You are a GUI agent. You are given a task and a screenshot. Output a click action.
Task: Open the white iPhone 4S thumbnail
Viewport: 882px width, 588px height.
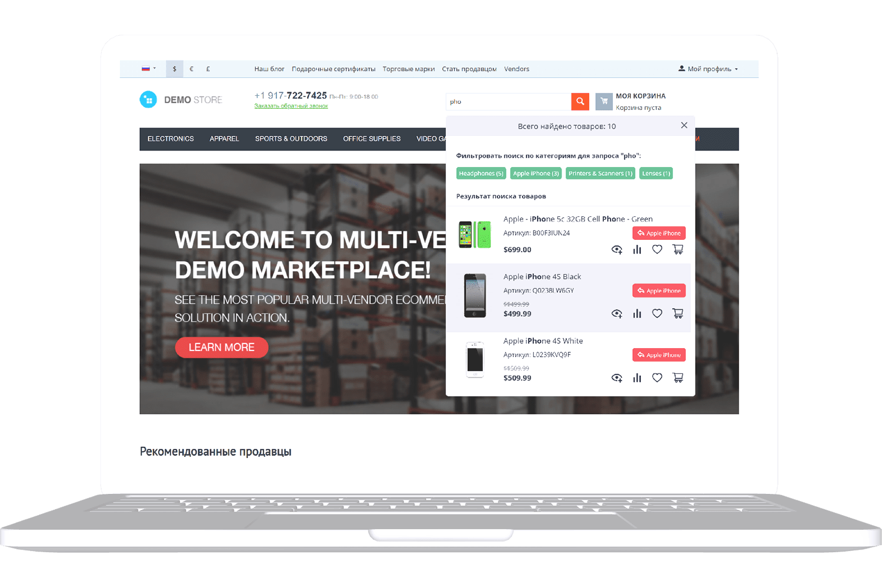(475, 359)
